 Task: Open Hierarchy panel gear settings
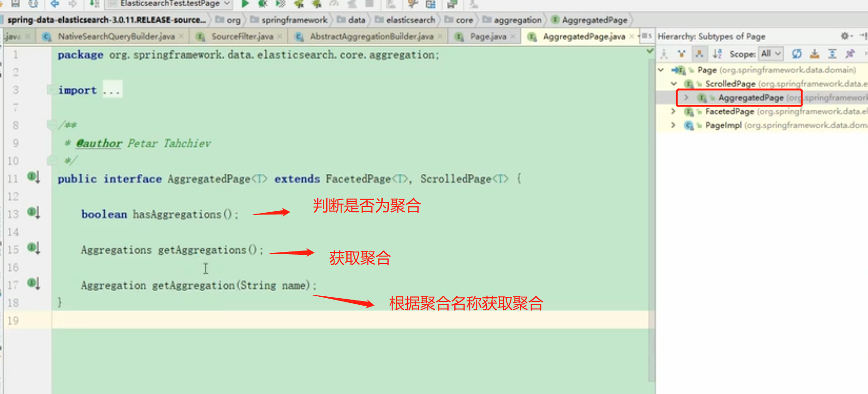click(846, 36)
